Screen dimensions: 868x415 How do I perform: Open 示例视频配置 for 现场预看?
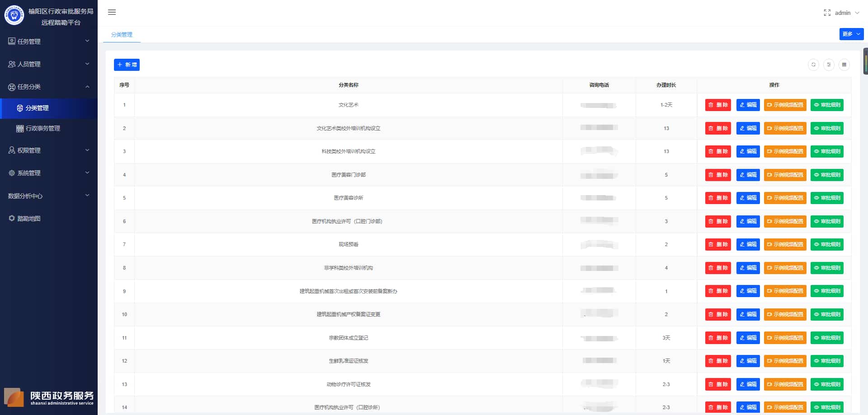coord(785,244)
